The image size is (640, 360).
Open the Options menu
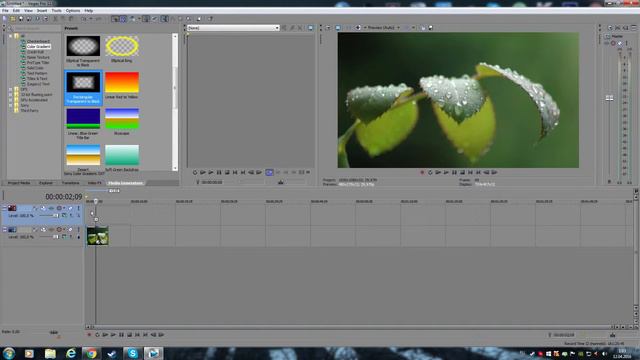pyautogui.click(x=73, y=11)
